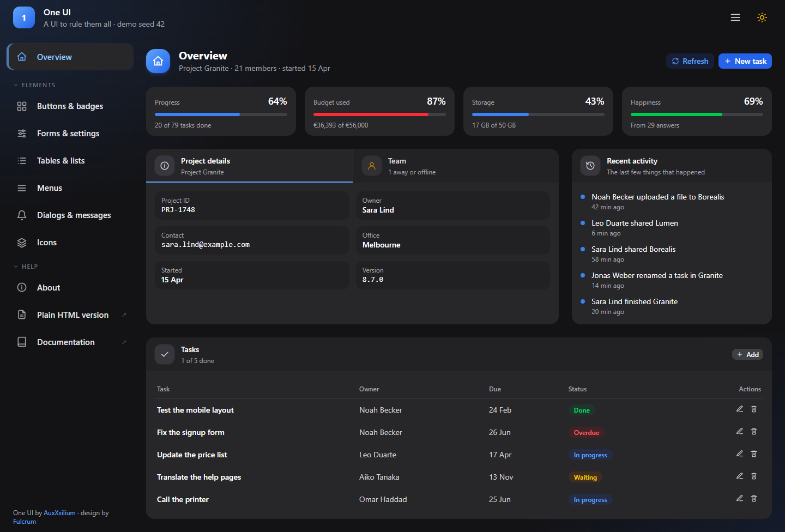
Task: Delete the 'Test the mobile layout' task
Action: click(754, 409)
